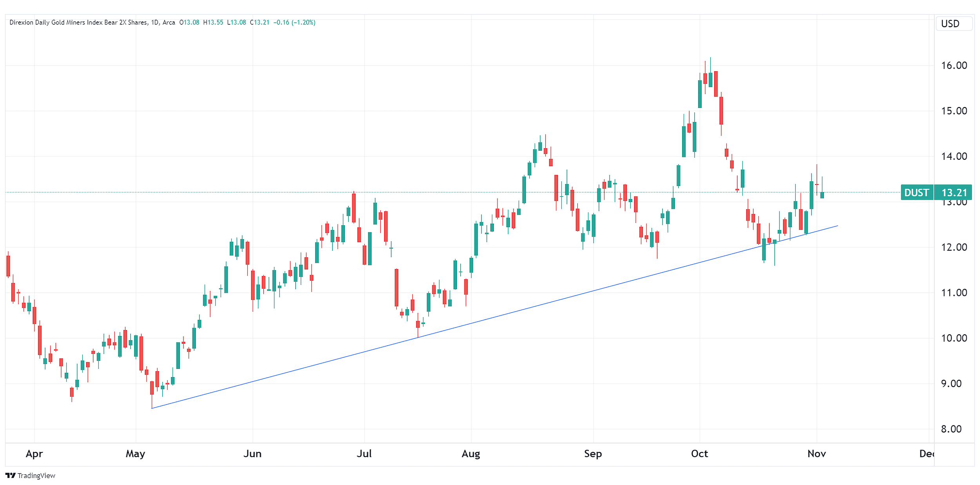Click the high value H13.55
Image resolution: width=980 pixels, height=485 pixels.
pos(213,22)
